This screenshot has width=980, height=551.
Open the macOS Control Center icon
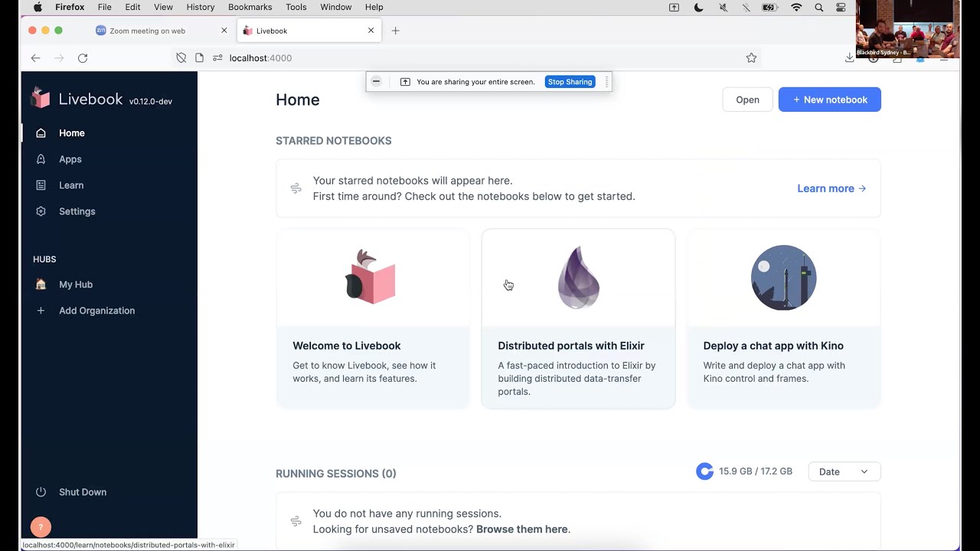click(841, 8)
